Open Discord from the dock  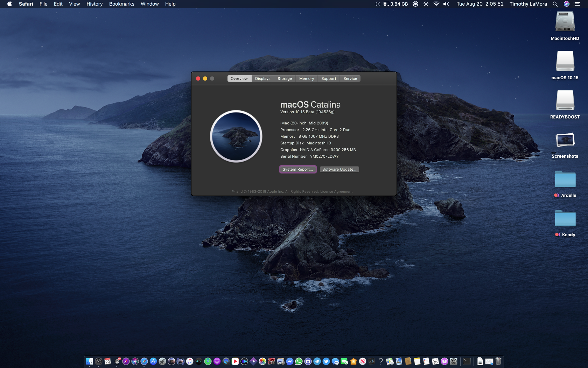tap(308, 361)
